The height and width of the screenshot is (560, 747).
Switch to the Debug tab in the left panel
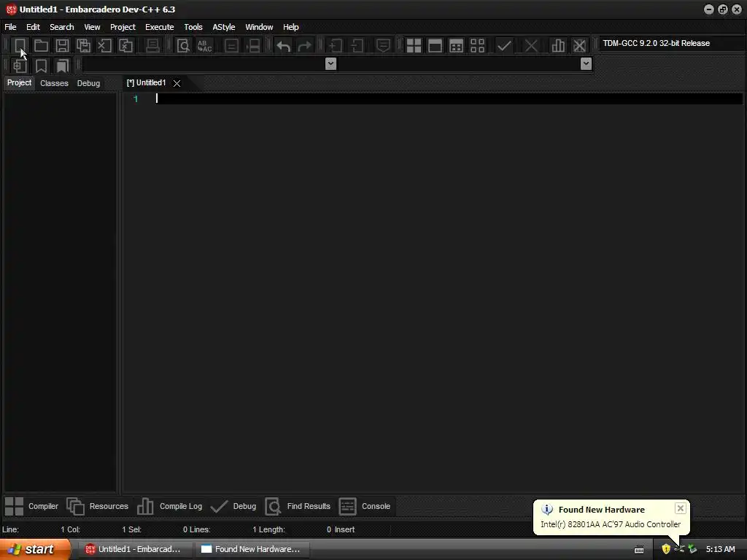pos(88,83)
